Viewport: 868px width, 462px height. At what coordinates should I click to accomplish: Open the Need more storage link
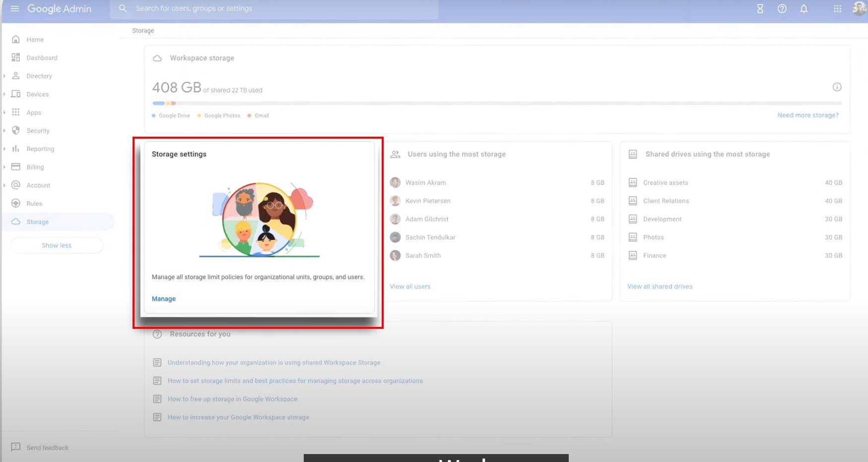807,115
